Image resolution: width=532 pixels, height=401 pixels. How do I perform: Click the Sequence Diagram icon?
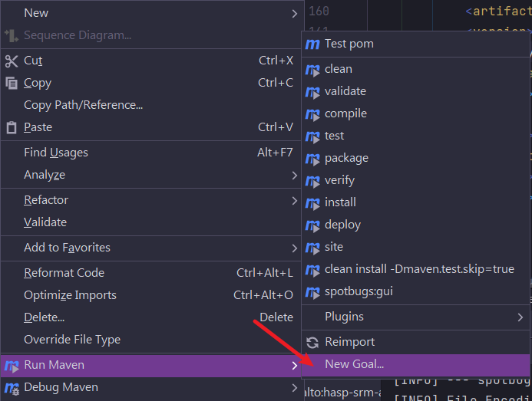point(12,35)
